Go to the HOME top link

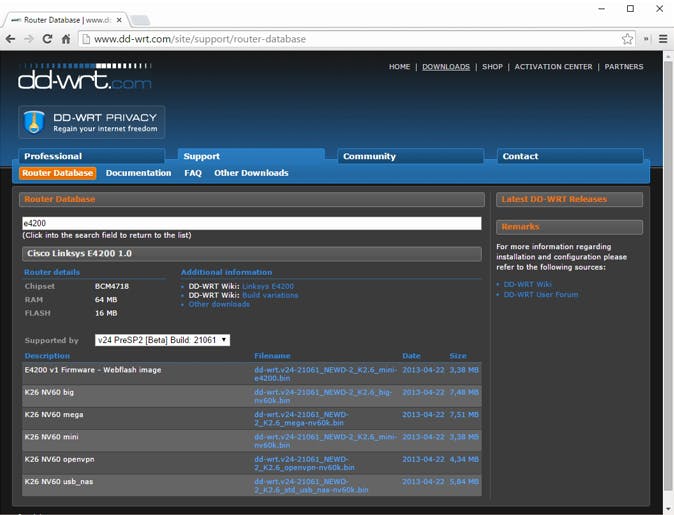(x=399, y=67)
